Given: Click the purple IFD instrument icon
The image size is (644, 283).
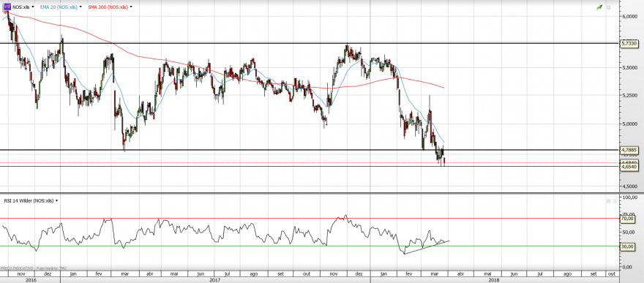Looking at the screenshot, I should pyautogui.click(x=7, y=7).
